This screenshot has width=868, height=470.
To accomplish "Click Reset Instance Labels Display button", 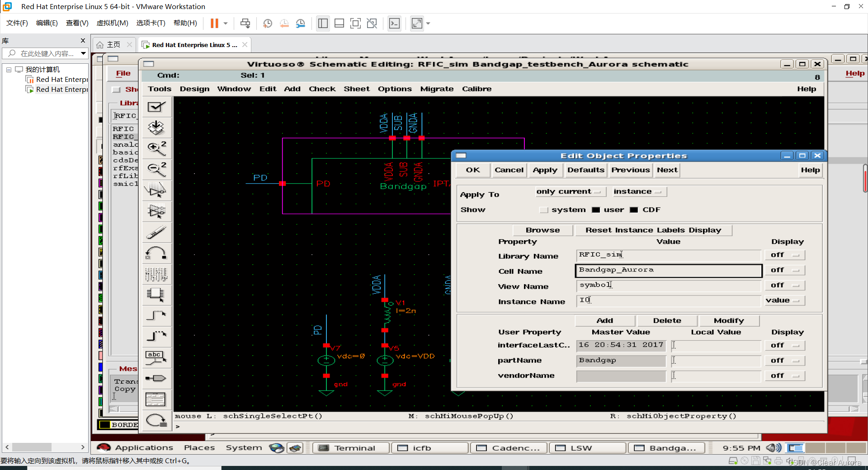I will pyautogui.click(x=653, y=230).
